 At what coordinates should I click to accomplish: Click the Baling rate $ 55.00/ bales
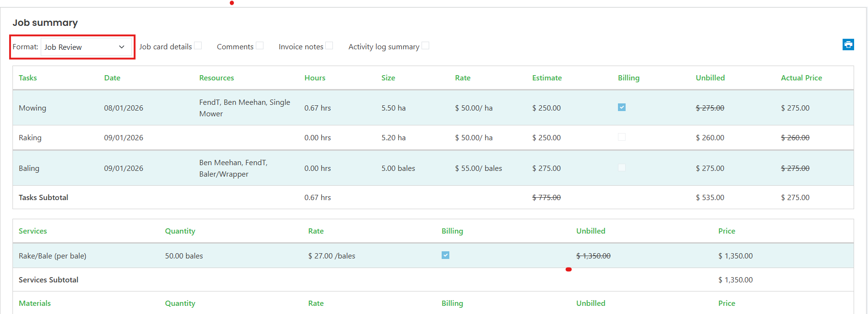click(479, 168)
